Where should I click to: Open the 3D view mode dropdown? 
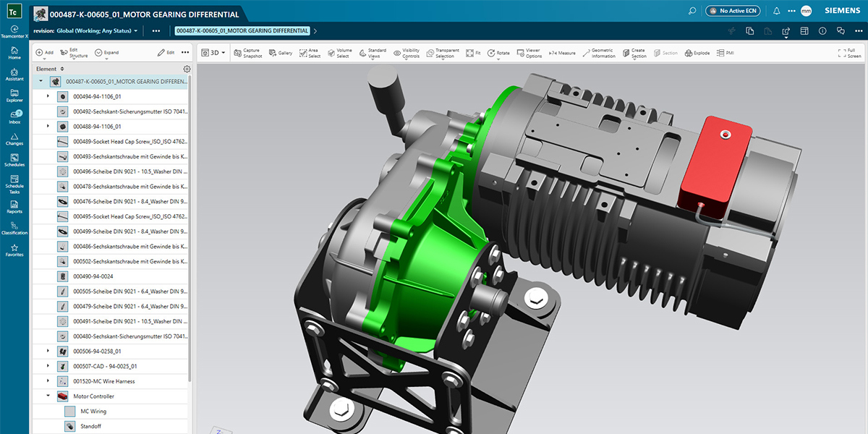click(213, 52)
